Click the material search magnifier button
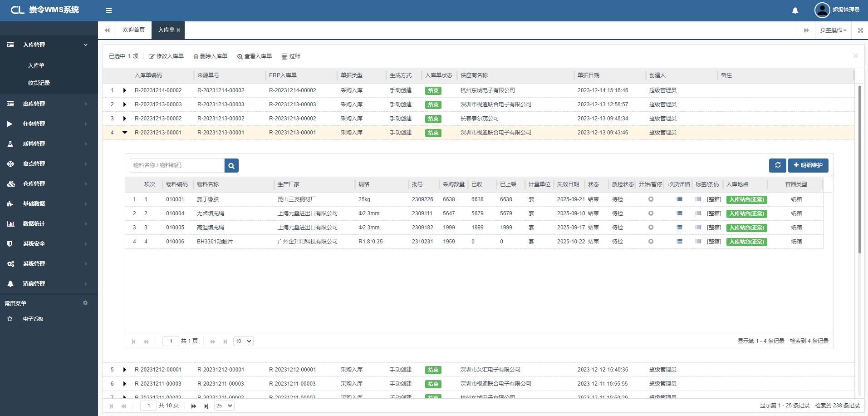This screenshot has height=416, width=868. pyautogui.click(x=231, y=166)
